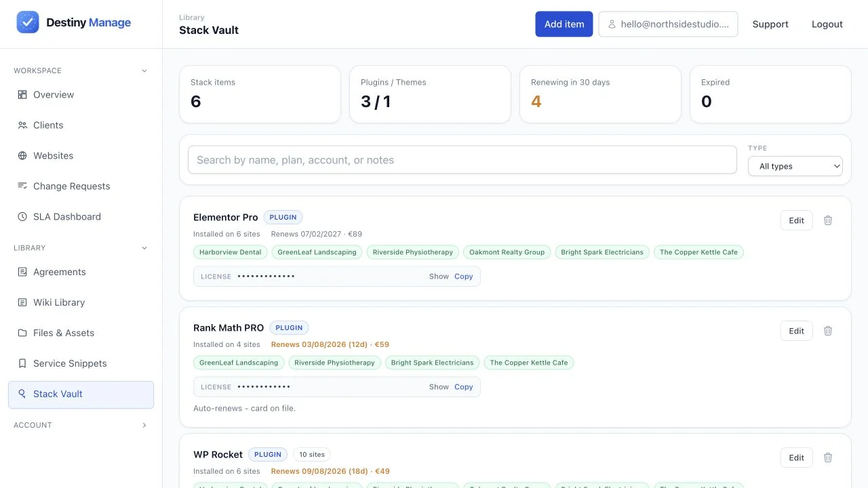The width and height of the screenshot is (868, 488).
Task: Edit the Elementor Pro item
Action: (x=796, y=220)
